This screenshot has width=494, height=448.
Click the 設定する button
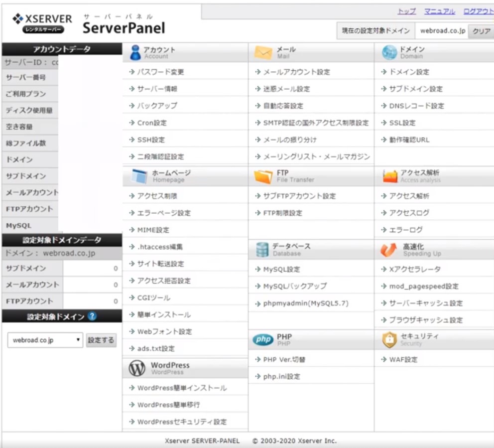coord(101,340)
